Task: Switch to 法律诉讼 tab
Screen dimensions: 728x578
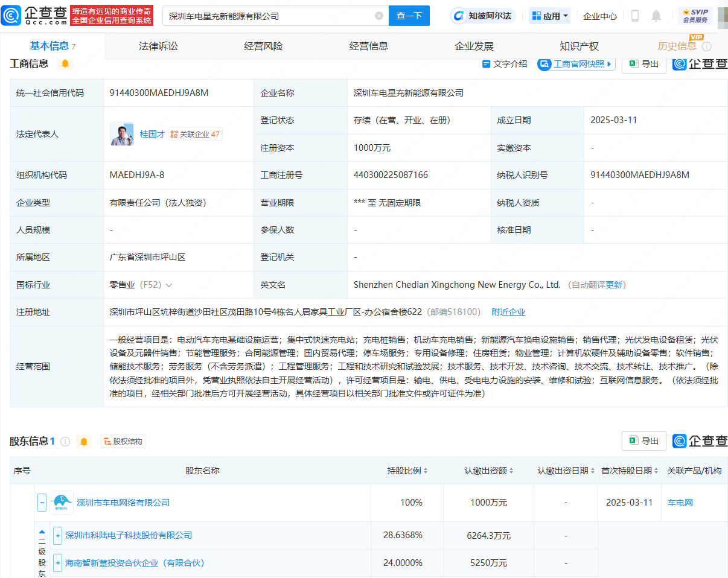Action: click(158, 46)
